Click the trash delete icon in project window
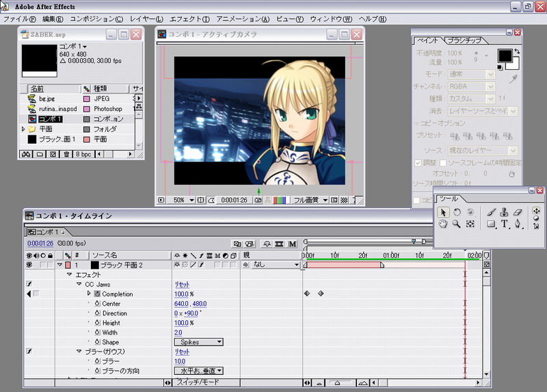The height and width of the screenshot is (392, 547). 66,154
